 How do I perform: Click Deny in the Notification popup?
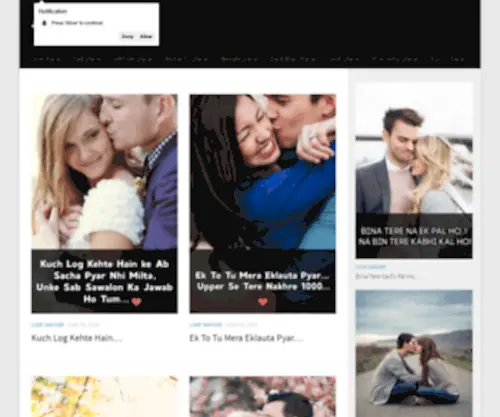(127, 36)
